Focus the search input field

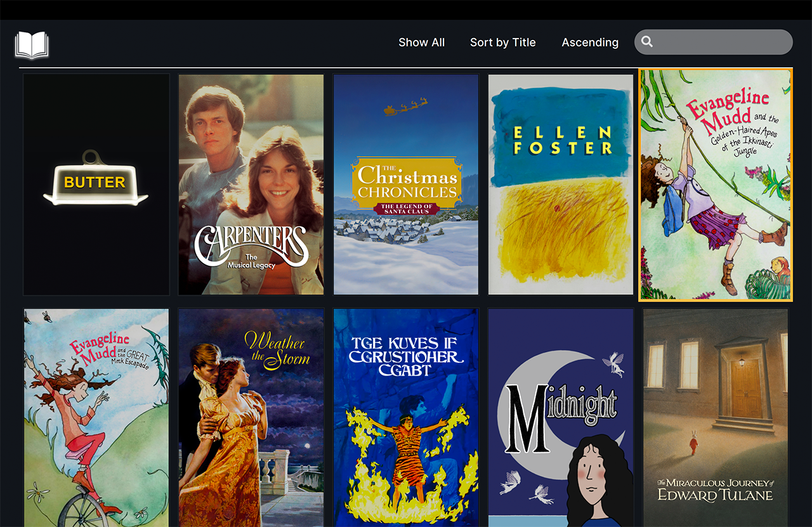[x=714, y=42]
